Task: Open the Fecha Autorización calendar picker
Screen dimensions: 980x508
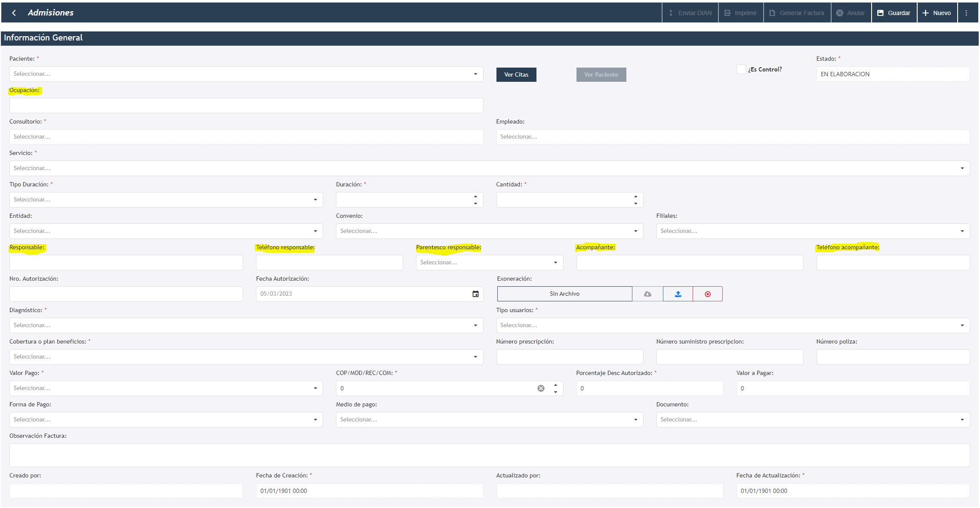Action: click(x=475, y=294)
